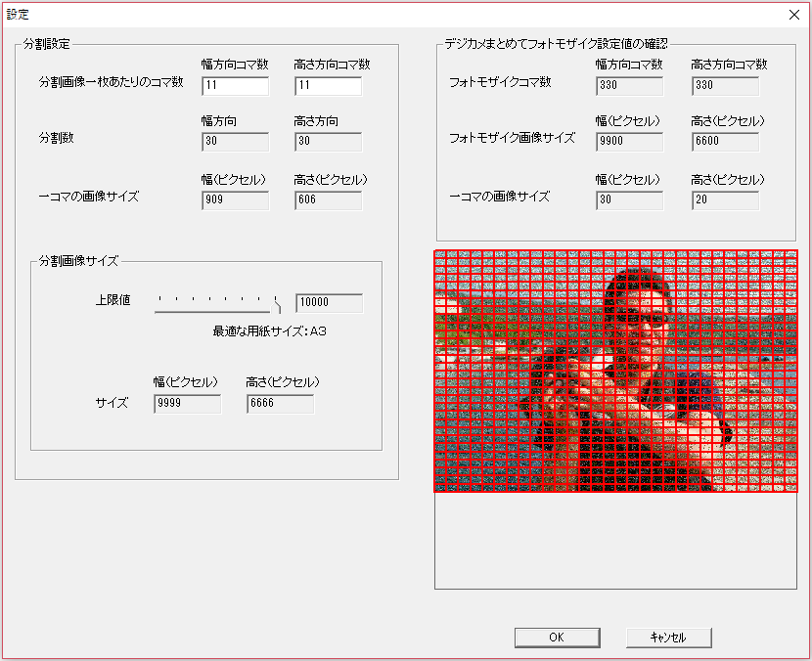Click the 分割画像一枚あたりのコマ数 label
812x661 pixels.
point(111,82)
